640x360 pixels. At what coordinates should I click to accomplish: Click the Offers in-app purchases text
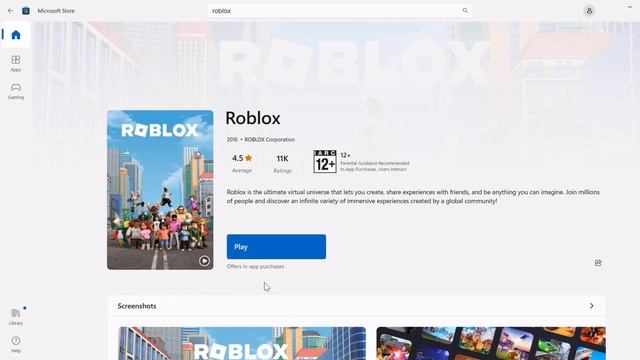(256, 267)
